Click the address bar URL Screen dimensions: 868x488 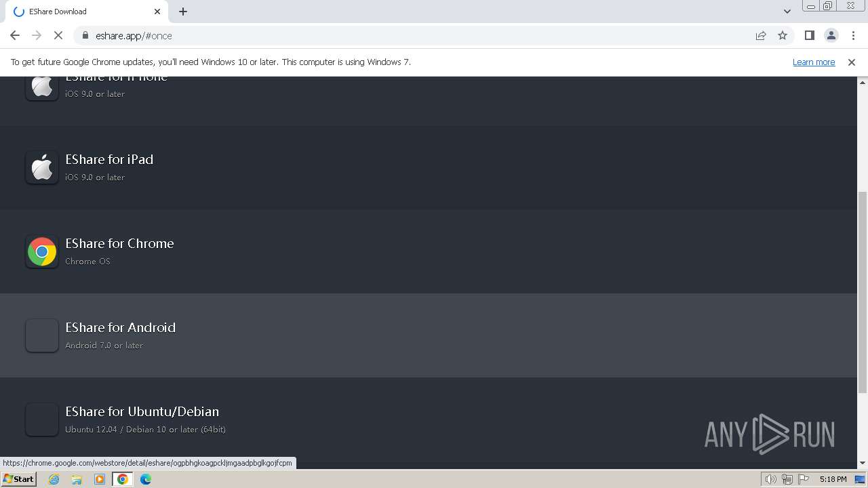134,35
